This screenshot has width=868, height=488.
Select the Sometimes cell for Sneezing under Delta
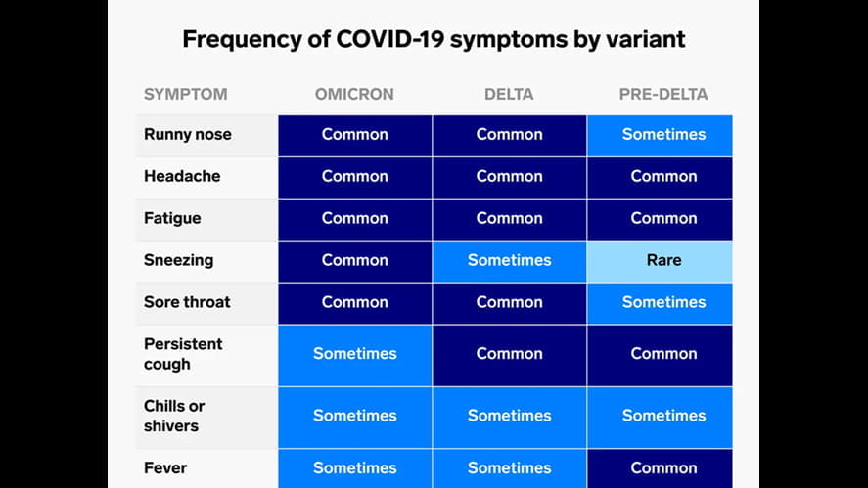click(x=509, y=261)
